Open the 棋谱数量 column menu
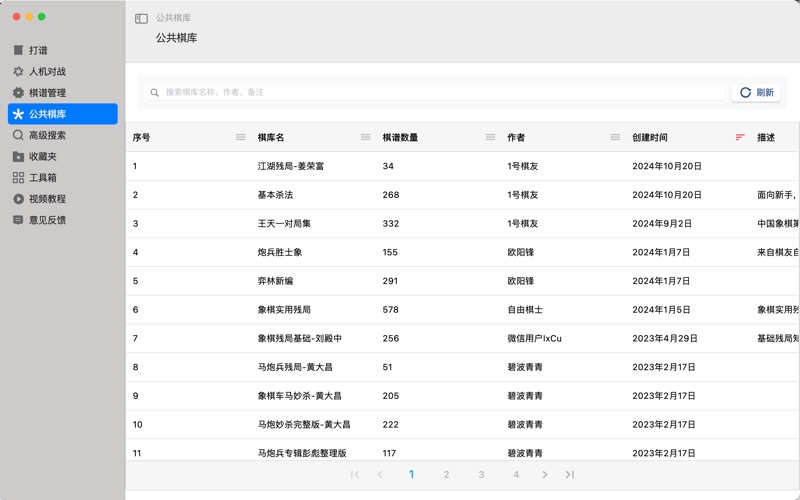 click(490, 137)
